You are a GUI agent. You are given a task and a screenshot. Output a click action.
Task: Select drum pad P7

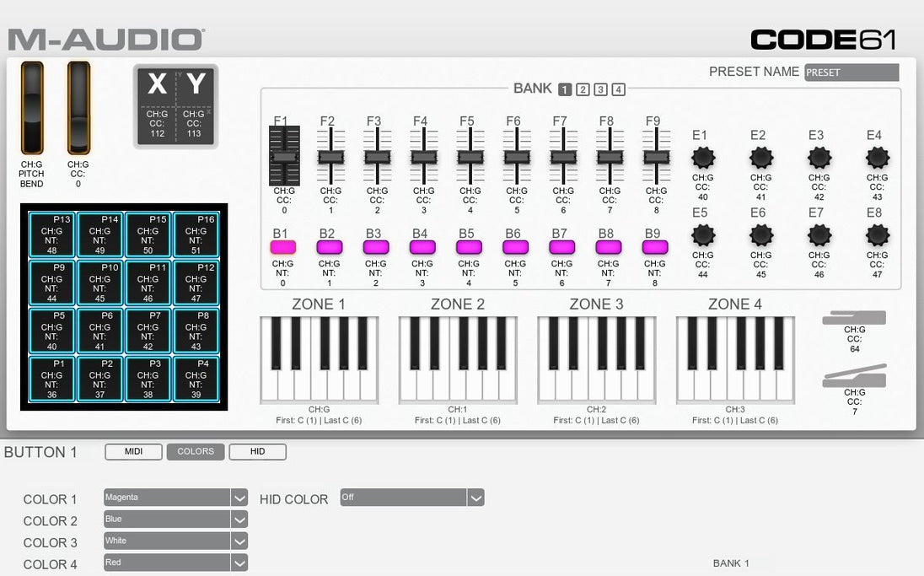pyautogui.click(x=148, y=331)
